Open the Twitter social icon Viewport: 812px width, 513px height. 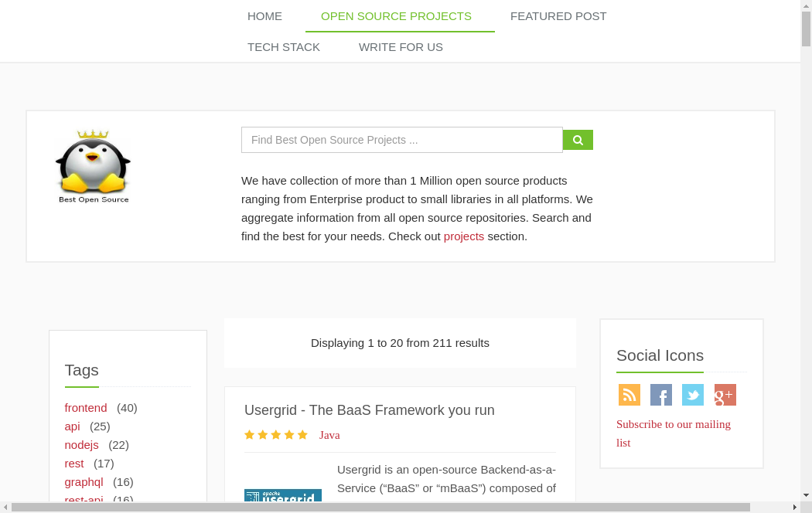[693, 395]
